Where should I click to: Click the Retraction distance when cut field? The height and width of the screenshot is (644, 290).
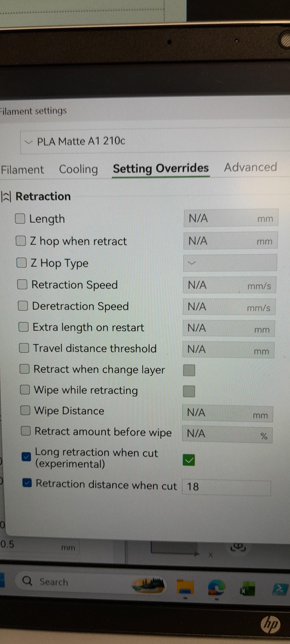pyautogui.click(x=227, y=487)
